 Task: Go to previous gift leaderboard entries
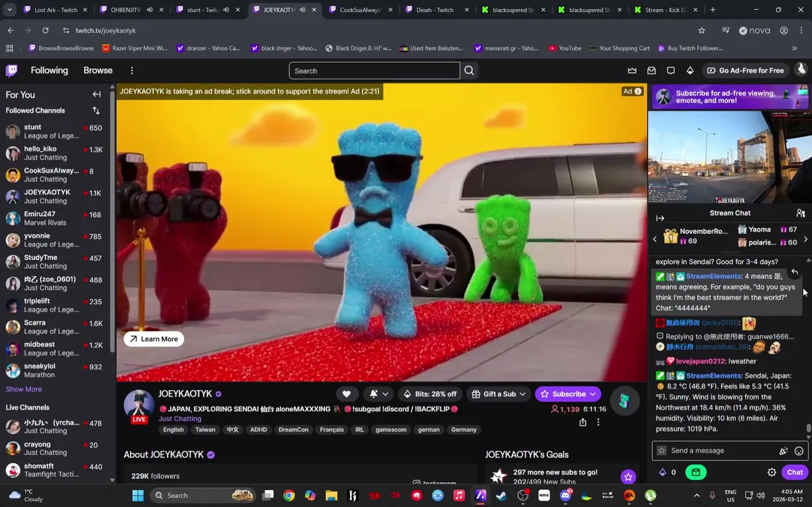click(654, 239)
